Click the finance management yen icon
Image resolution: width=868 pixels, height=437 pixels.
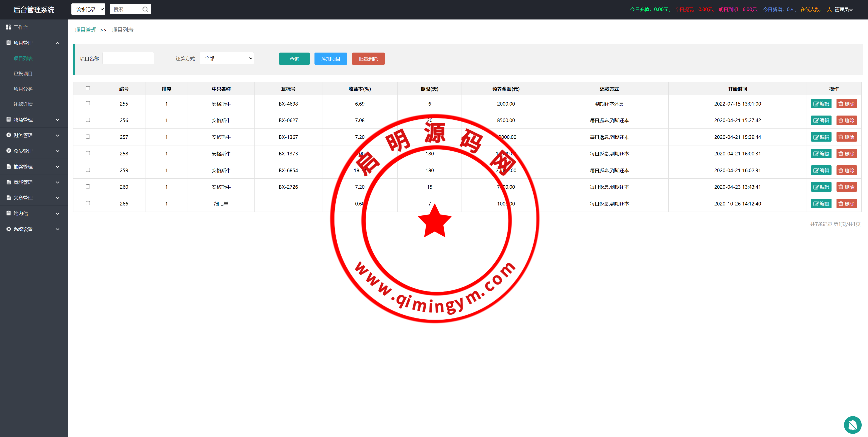(x=8, y=135)
